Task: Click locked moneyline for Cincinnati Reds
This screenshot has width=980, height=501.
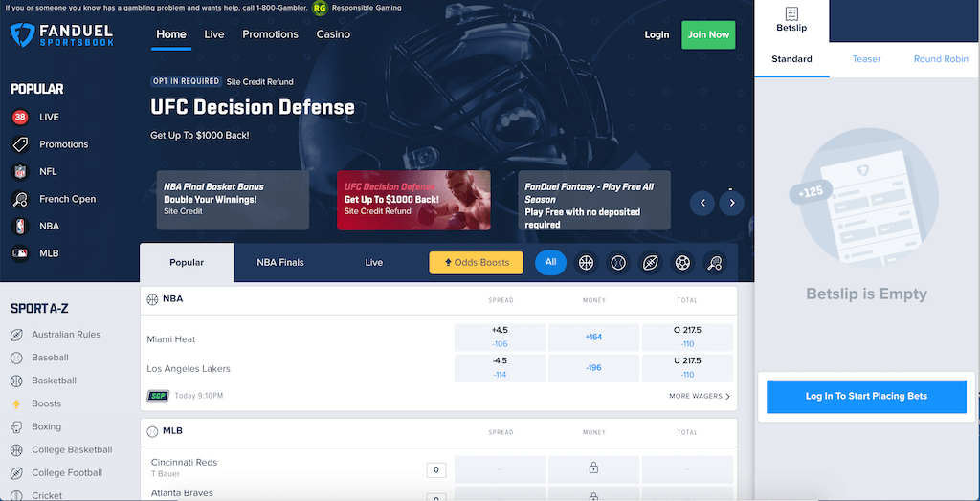Action: [593, 468]
